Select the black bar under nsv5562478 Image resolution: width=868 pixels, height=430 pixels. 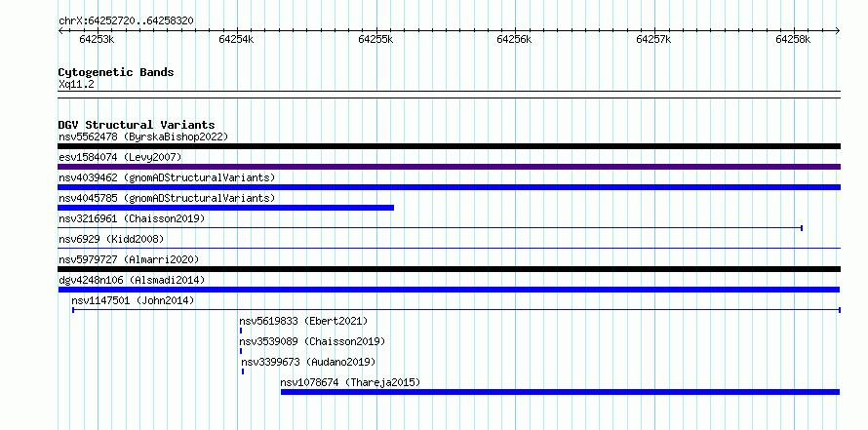(x=449, y=146)
